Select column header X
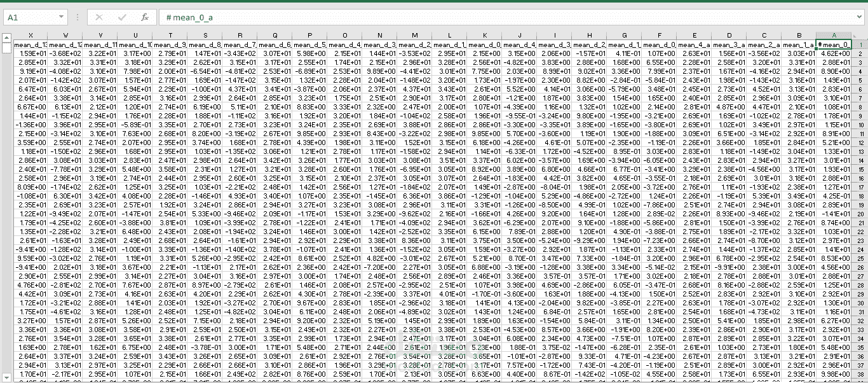 click(30, 35)
